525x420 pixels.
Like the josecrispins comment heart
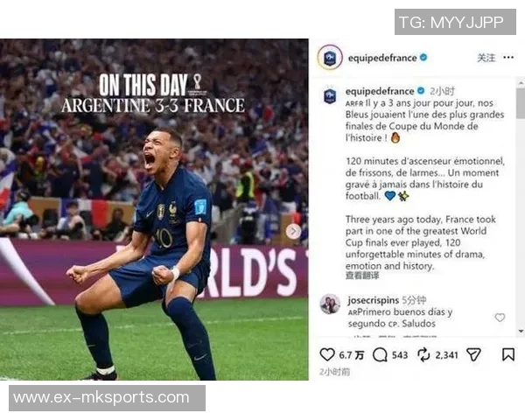coord(500,317)
